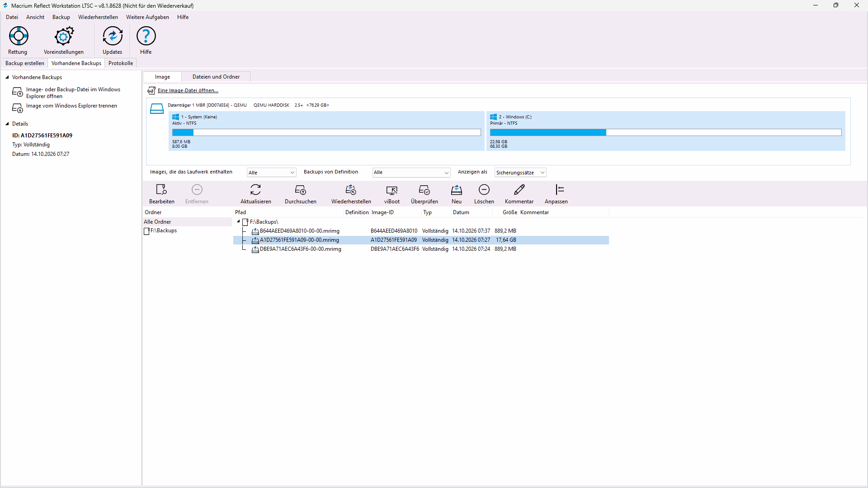Viewport: 868px width, 488px height.
Task: Select A1D27561FE591A09-00-00.mrimg row
Action: [x=421, y=240]
